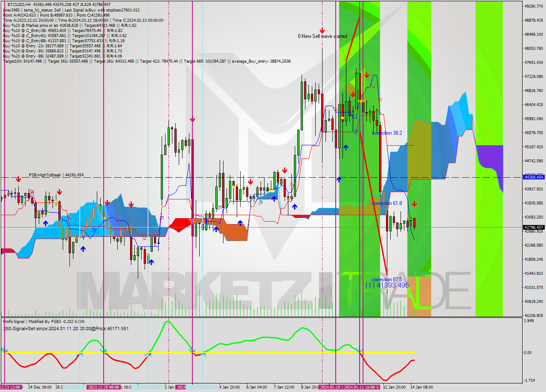Viewport: 546px width, 392px height.
Task: Click red sell arrow above 'New Sell wave started'
Action: [322, 30]
